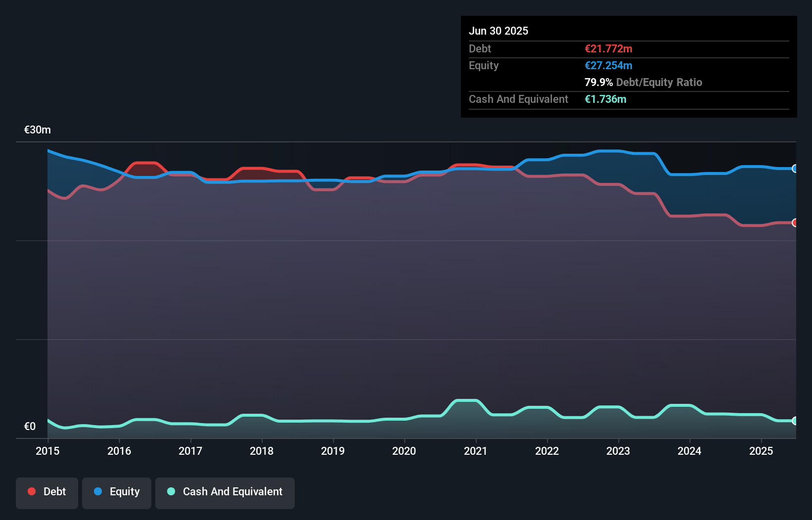Click the 2023 year tick label

point(618,451)
